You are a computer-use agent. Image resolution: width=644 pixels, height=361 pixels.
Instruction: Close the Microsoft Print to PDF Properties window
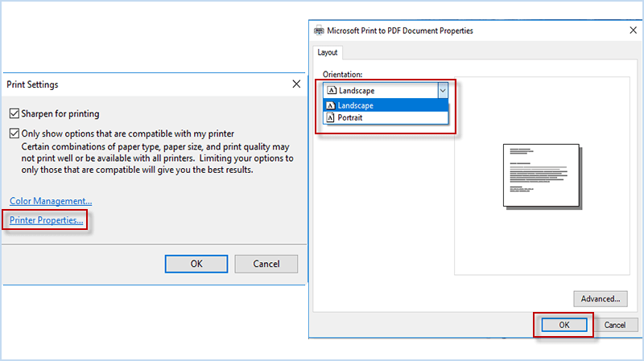click(632, 30)
